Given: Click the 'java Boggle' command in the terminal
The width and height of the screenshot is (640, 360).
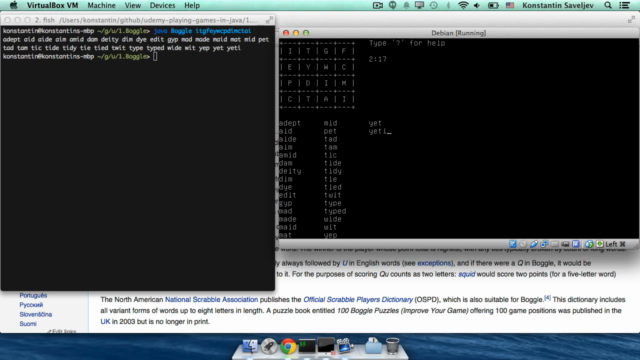Looking at the screenshot, I should (173, 31).
